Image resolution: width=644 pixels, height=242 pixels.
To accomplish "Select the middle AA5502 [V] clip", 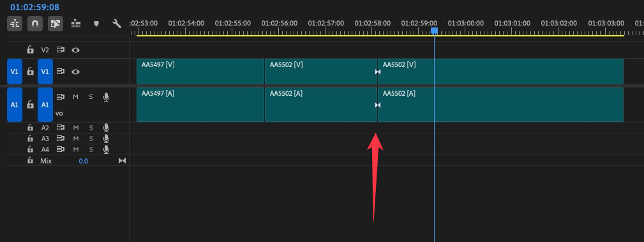I will coord(321,72).
